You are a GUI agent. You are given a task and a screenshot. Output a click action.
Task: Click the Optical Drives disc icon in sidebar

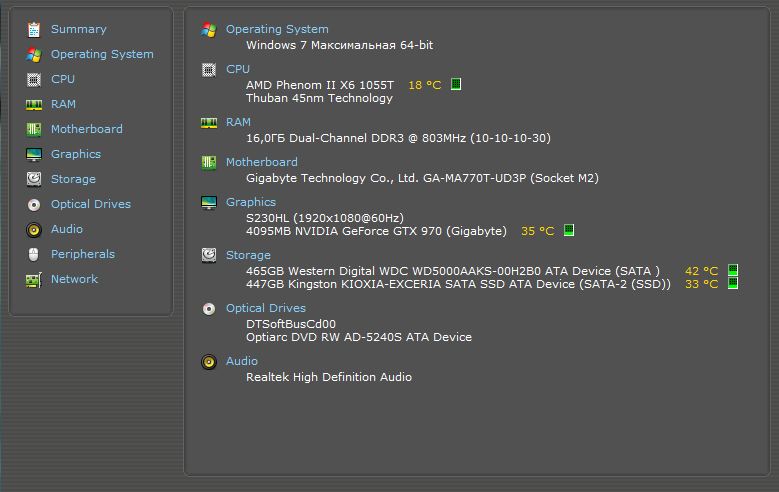click(34, 204)
